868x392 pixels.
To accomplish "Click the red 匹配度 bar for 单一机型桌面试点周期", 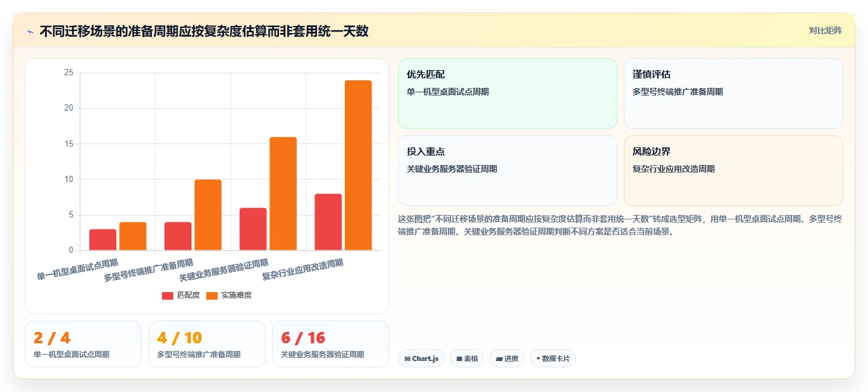I will [102, 240].
